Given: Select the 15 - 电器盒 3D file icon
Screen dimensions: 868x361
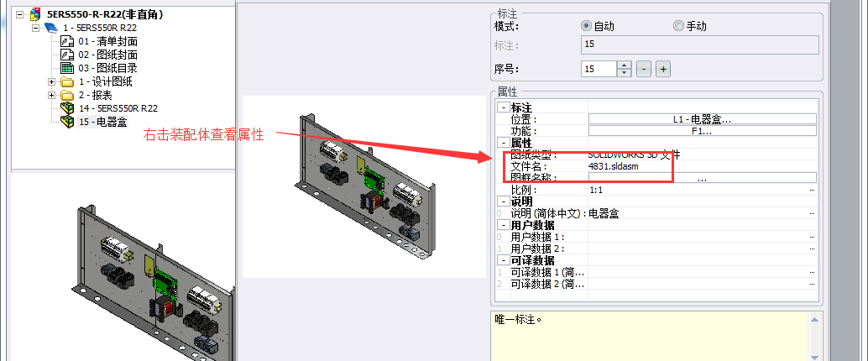Looking at the screenshot, I should (x=67, y=122).
